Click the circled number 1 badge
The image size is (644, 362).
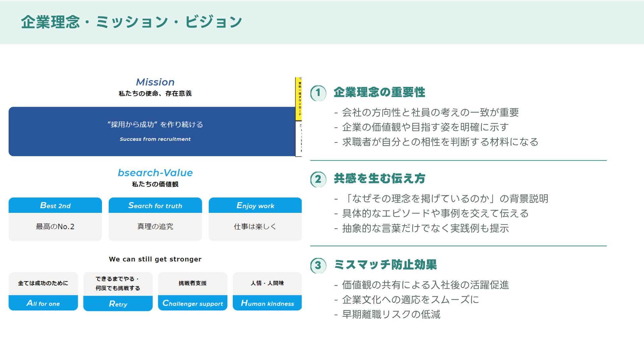(318, 93)
